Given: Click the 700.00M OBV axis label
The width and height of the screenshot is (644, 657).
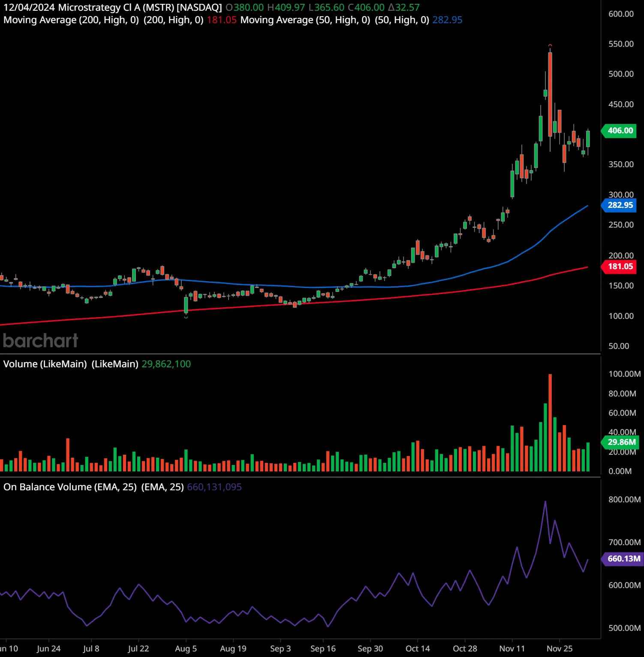Looking at the screenshot, I should pos(625,542).
